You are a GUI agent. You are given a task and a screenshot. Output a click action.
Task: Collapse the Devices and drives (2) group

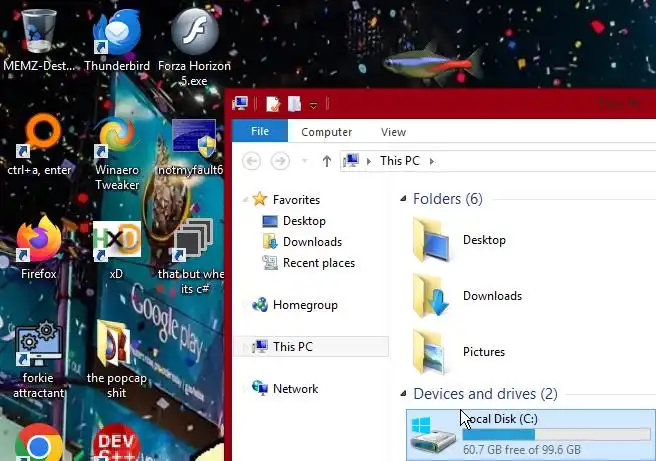coord(403,393)
